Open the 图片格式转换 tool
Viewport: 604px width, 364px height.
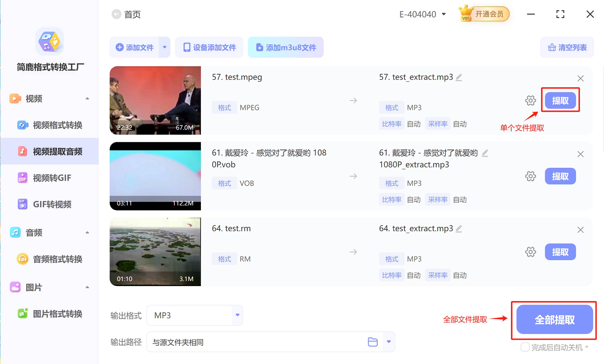pos(57,314)
